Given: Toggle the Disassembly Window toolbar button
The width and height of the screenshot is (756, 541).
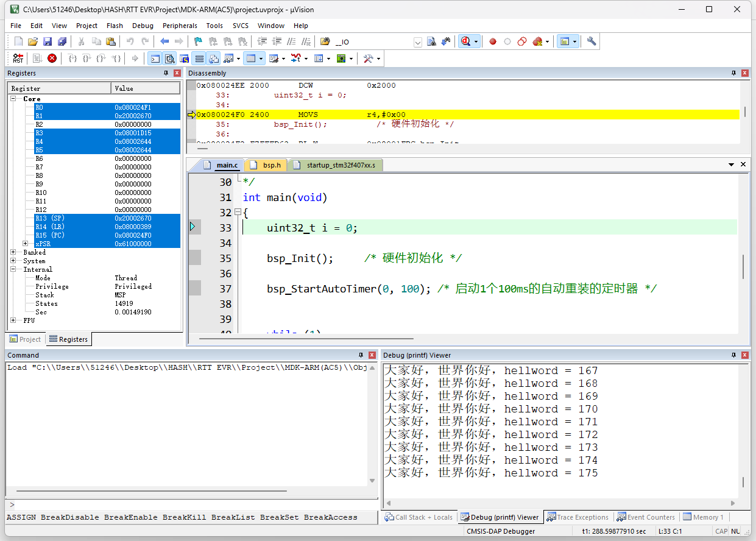Looking at the screenshot, I should coord(169,58).
